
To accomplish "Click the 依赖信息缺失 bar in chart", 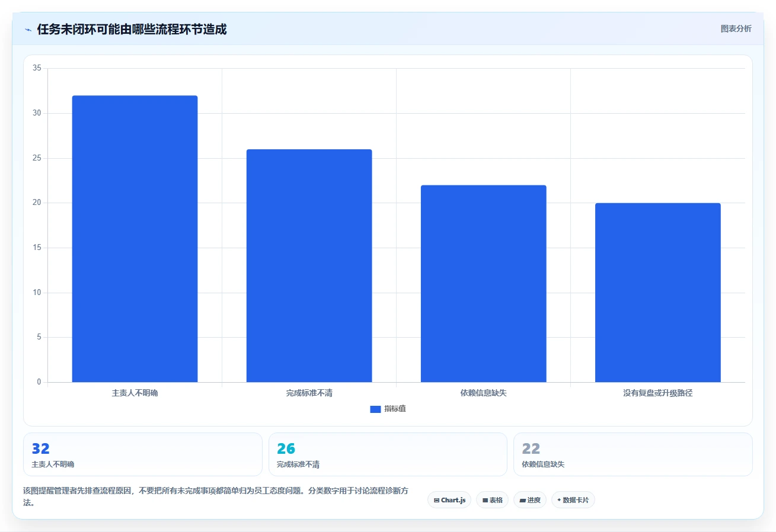I will click(483, 284).
